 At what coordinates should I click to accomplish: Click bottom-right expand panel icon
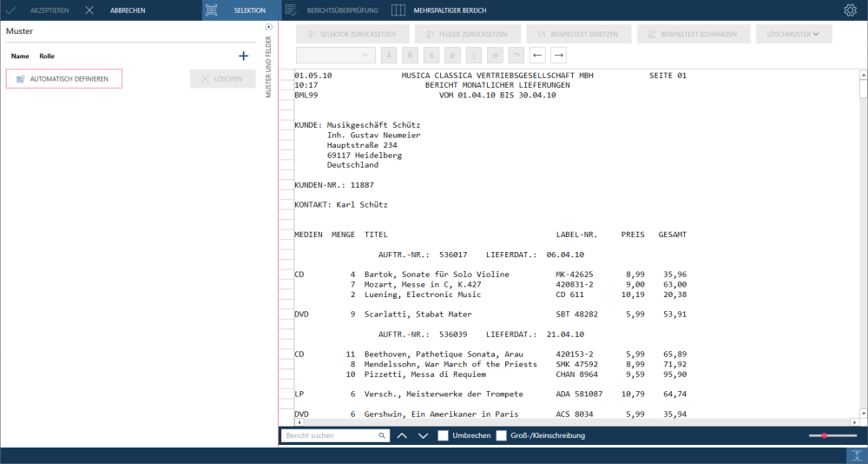857,455
